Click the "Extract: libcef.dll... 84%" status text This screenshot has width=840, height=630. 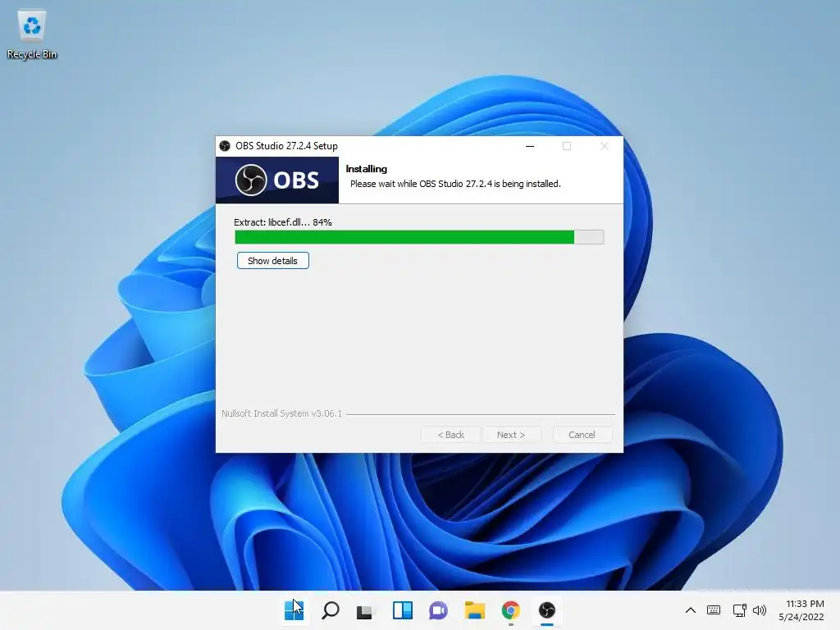pos(283,222)
